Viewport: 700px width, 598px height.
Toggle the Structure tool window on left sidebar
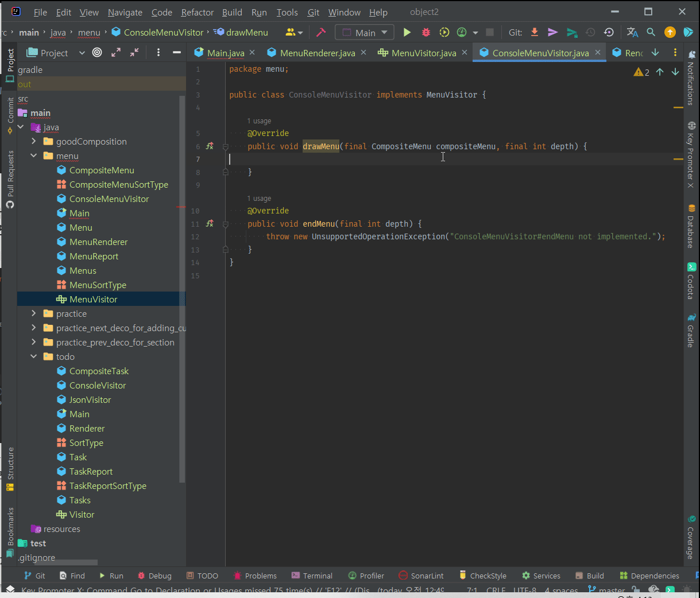[10, 468]
